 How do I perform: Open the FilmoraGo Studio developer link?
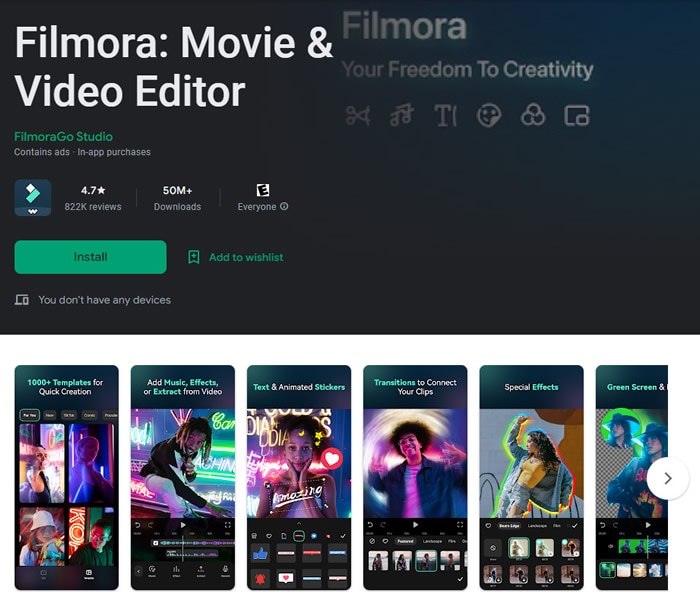coord(63,137)
